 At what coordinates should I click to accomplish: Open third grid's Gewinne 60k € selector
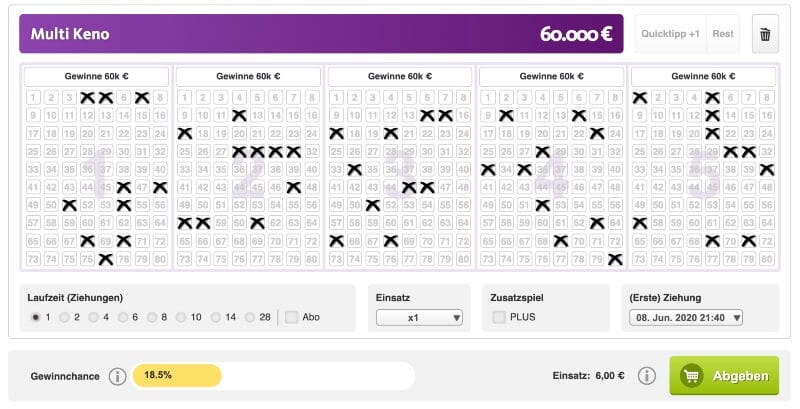pos(400,76)
